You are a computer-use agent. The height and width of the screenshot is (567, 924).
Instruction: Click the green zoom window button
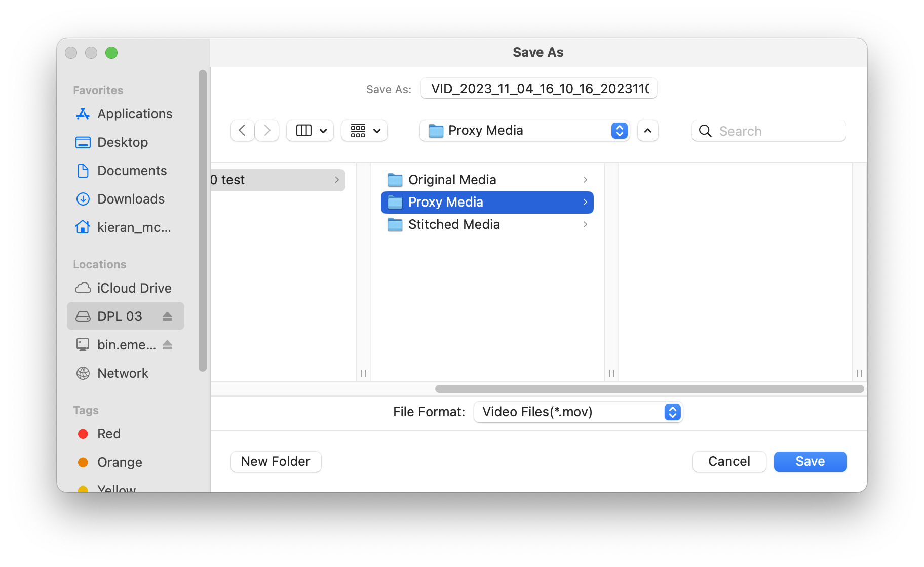pyautogui.click(x=111, y=53)
